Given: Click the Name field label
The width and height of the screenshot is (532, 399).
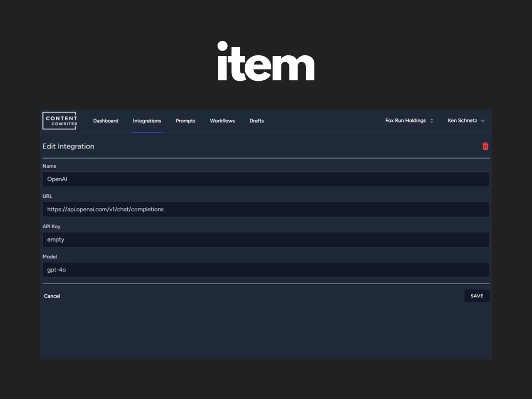Looking at the screenshot, I should click(49, 166).
